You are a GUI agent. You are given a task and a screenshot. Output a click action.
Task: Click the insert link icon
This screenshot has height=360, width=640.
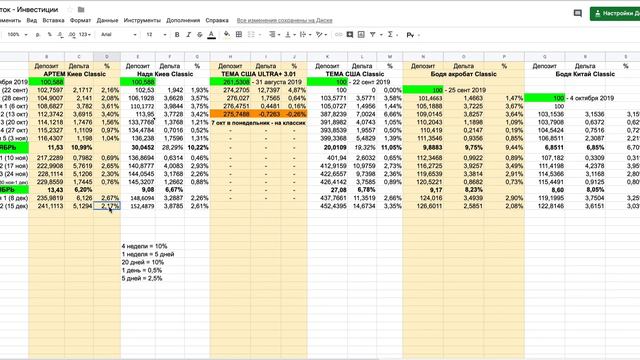coord(338,35)
